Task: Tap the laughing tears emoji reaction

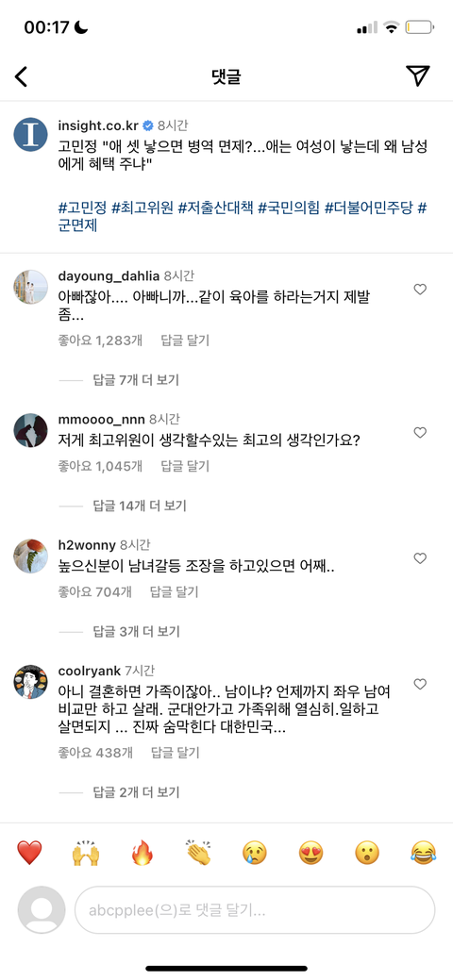Action: click(424, 853)
